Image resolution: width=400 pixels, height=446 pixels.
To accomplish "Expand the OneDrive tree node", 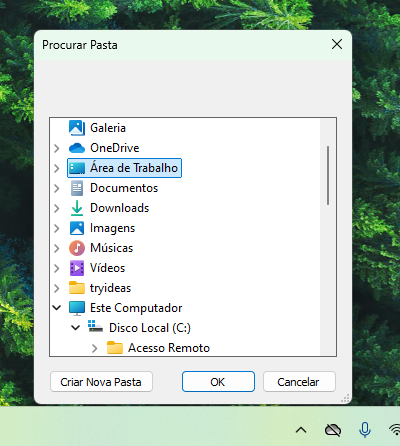I will click(57, 148).
